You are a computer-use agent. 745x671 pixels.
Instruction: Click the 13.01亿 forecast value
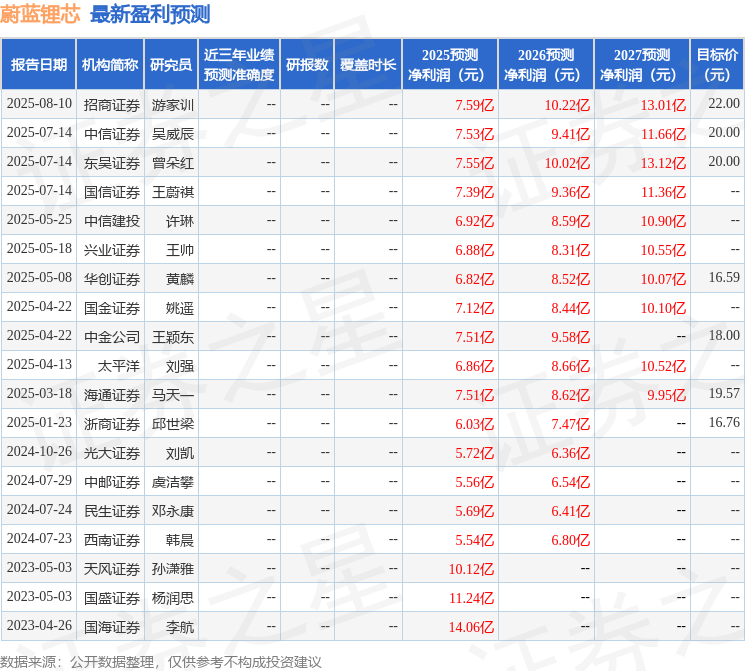(x=663, y=105)
